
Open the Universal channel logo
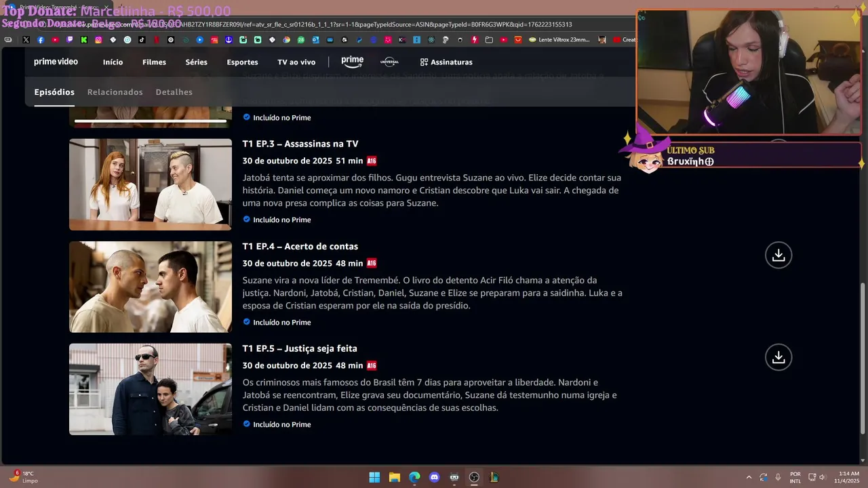(x=389, y=62)
